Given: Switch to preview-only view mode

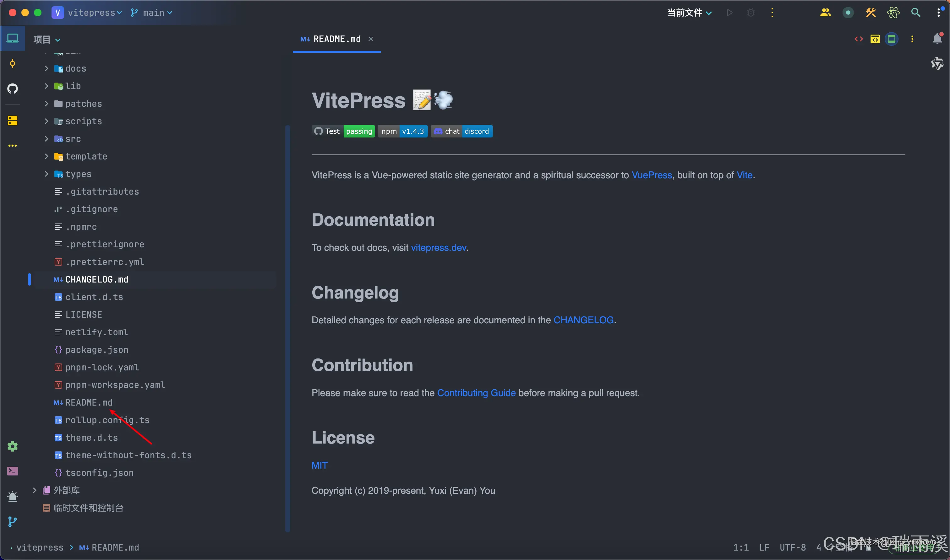Looking at the screenshot, I should coord(892,39).
